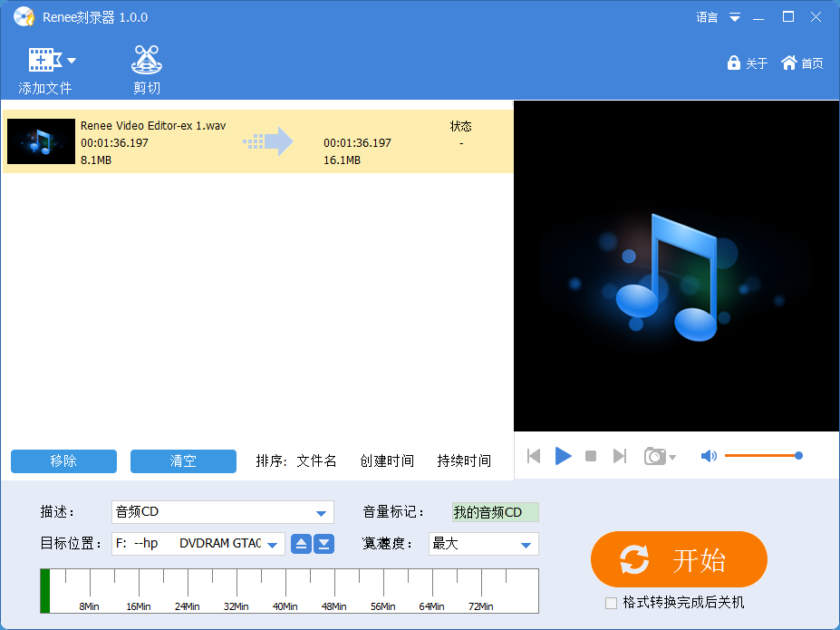Click the 72Min marker on capacity ruler
This screenshot has height=630, width=840.
point(481,606)
